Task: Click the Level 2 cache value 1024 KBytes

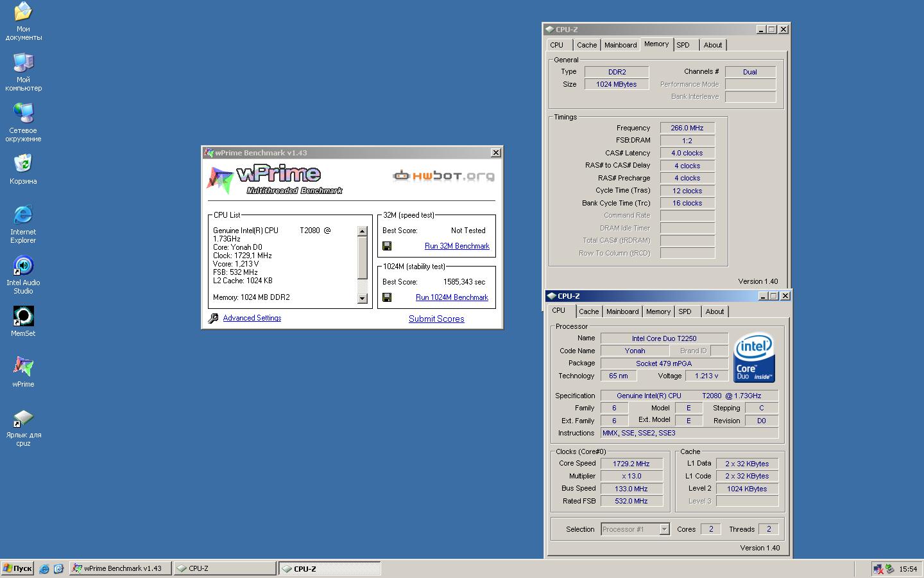Action: (x=747, y=489)
